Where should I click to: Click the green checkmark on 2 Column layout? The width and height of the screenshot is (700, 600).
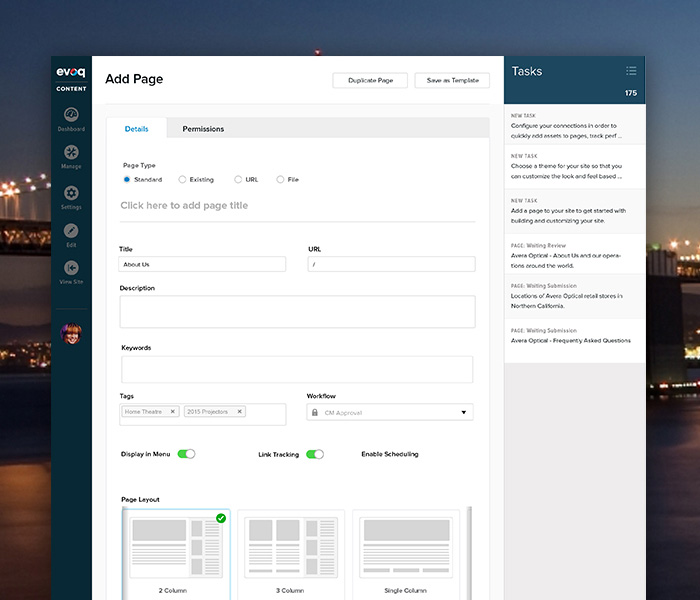point(221,518)
